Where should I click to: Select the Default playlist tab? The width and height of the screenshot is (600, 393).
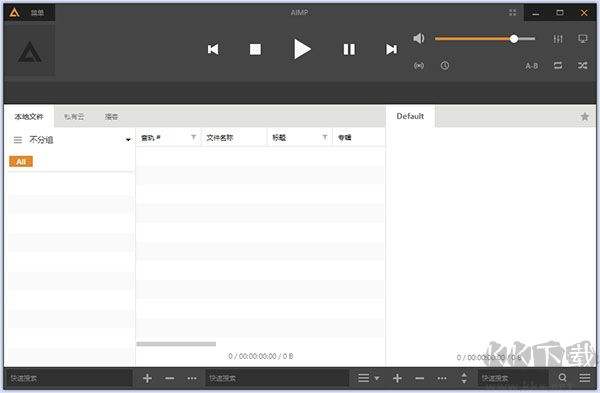pos(410,116)
